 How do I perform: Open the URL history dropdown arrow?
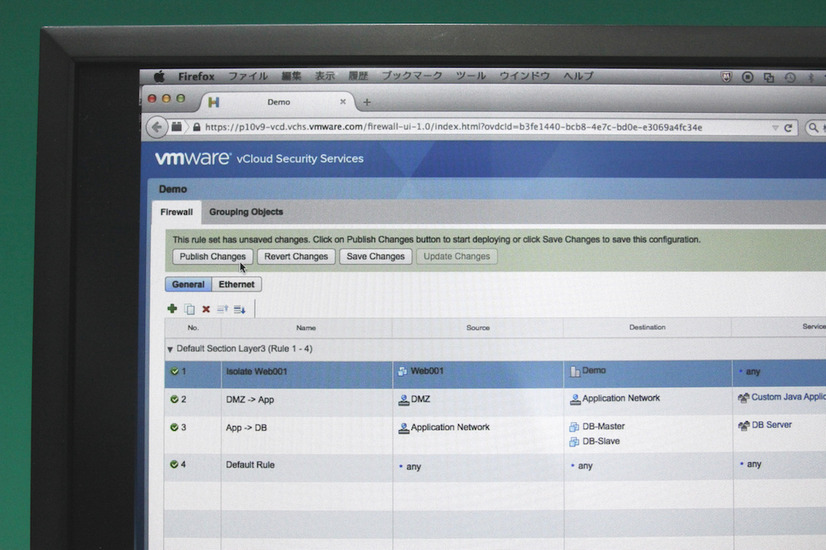click(x=775, y=128)
